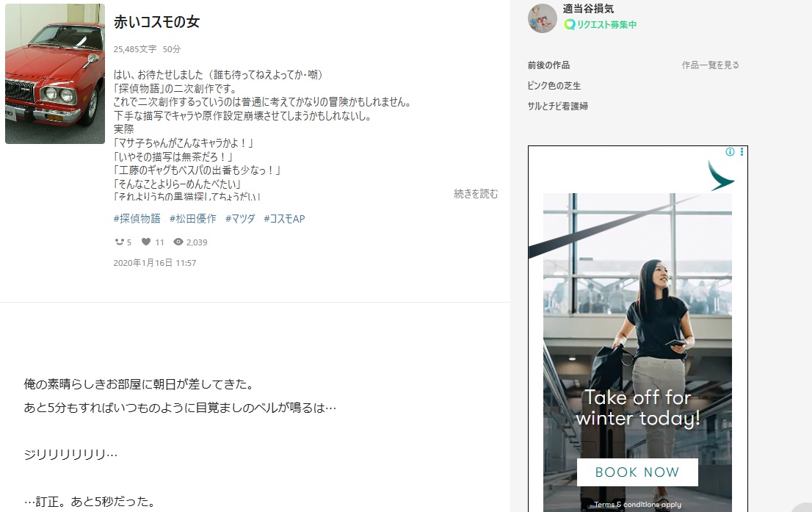The width and height of the screenshot is (812, 512).
Task: Click the author avatar of 適当谷損気
Action: coord(542,18)
